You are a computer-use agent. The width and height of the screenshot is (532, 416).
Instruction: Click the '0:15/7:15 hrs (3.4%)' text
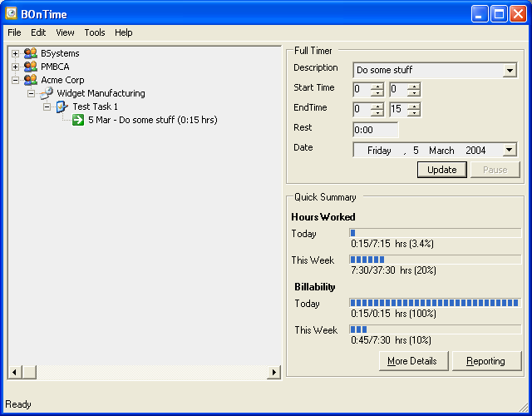pyautogui.click(x=392, y=244)
